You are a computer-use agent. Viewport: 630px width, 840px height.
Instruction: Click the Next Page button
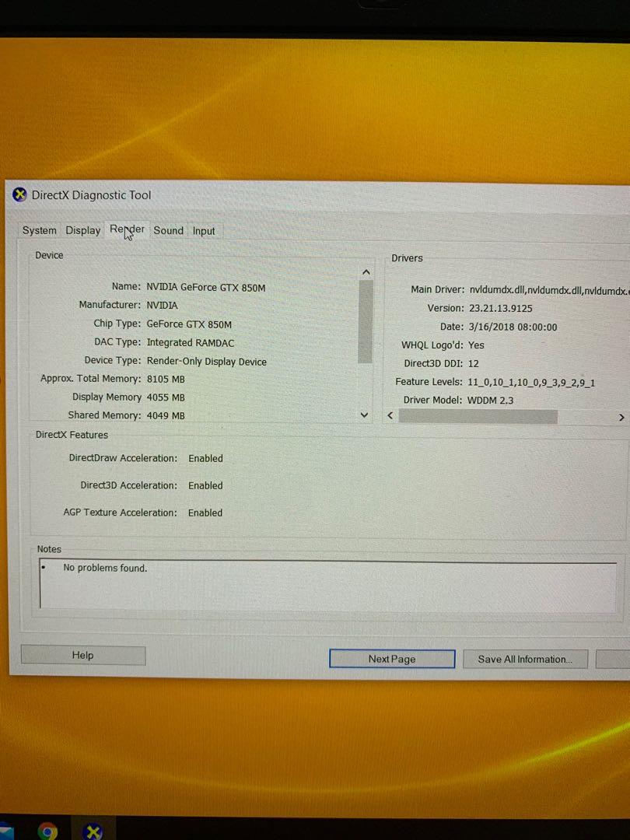click(392, 659)
